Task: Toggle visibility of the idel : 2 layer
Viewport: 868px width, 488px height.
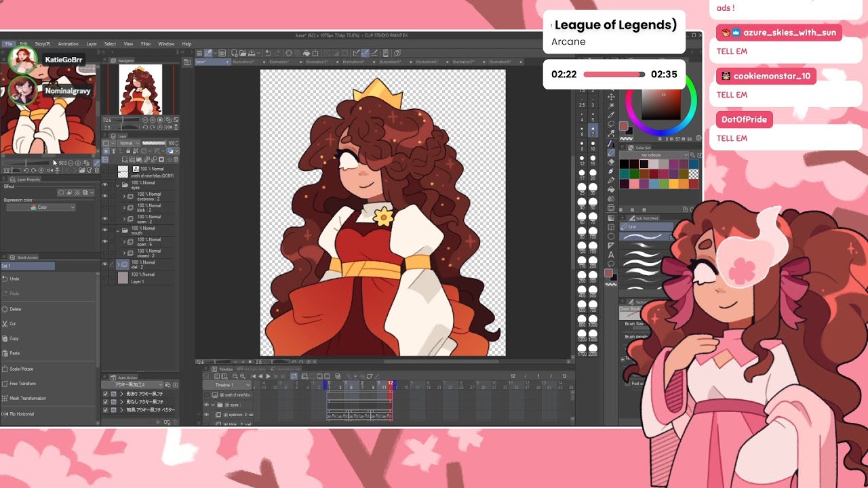Action: point(104,264)
